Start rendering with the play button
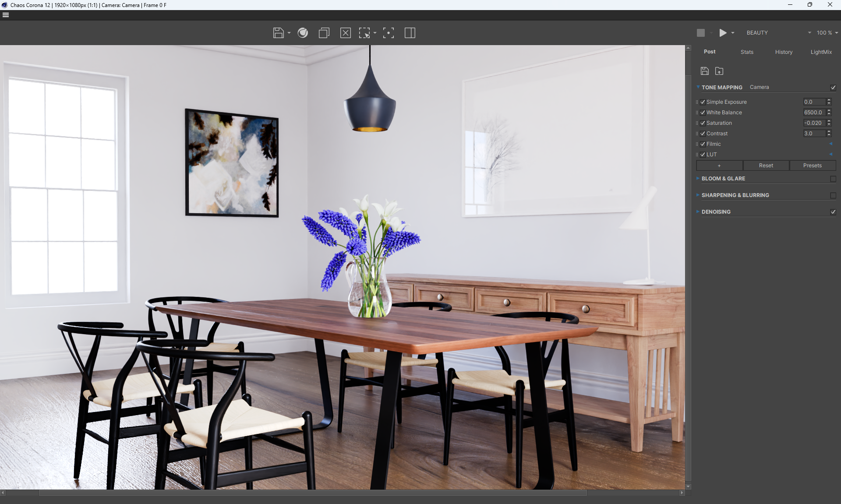 723,33
